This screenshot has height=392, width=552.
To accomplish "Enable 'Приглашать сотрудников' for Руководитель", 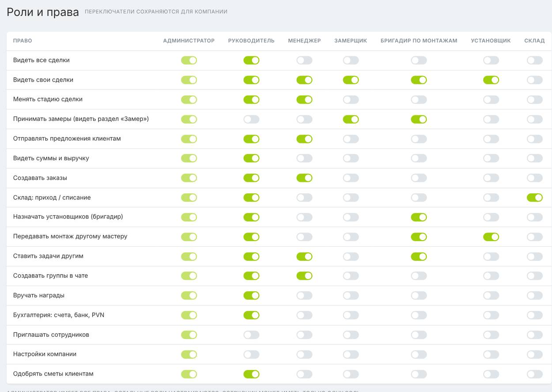I will pos(251,335).
